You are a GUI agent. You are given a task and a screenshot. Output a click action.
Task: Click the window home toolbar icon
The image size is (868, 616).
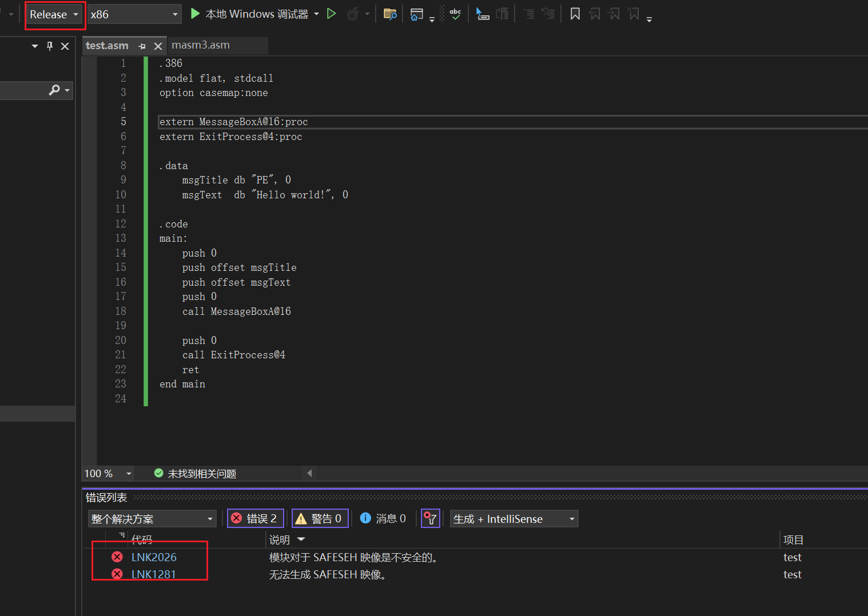click(x=417, y=14)
